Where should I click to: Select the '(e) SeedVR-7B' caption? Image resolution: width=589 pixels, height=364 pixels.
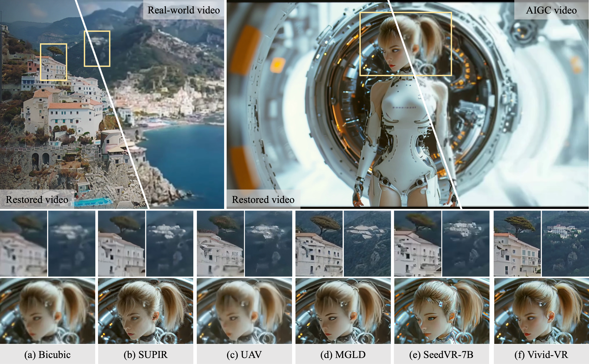(x=441, y=355)
